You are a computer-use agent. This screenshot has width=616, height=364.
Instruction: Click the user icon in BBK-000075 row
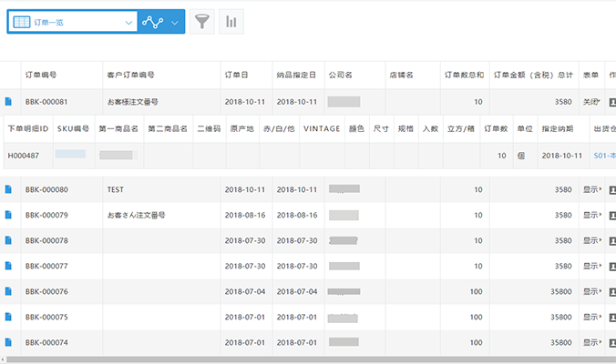pos(612,318)
